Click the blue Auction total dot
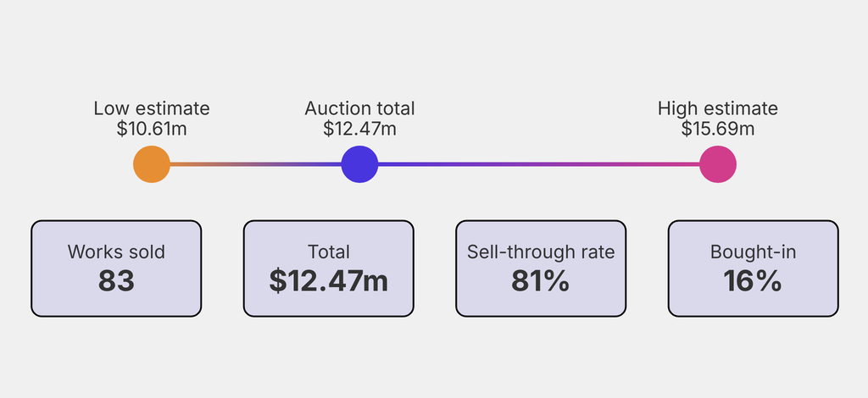868x398 pixels. pyautogui.click(x=359, y=164)
